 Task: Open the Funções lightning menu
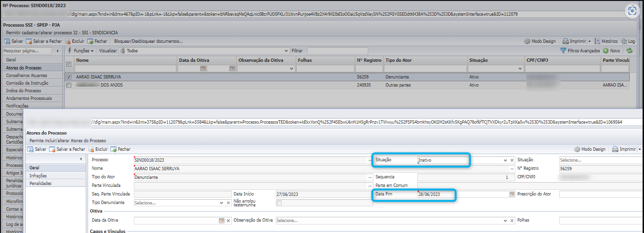[80, 50]
